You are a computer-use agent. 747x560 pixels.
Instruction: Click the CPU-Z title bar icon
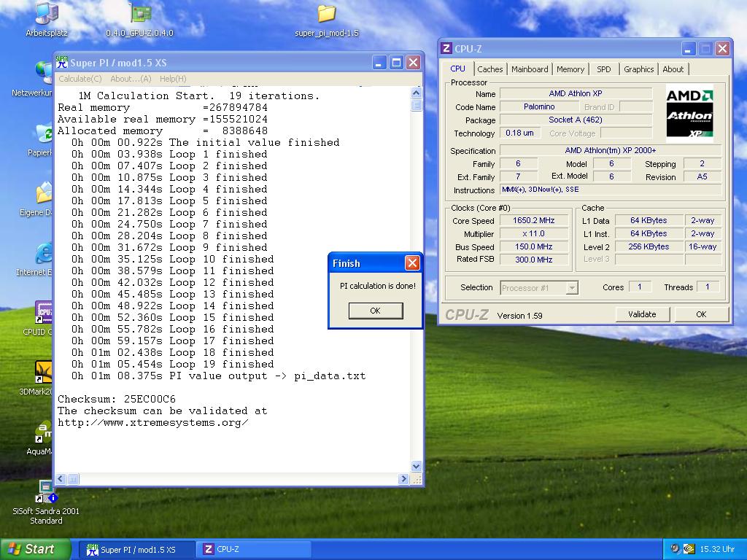point(446,49)
